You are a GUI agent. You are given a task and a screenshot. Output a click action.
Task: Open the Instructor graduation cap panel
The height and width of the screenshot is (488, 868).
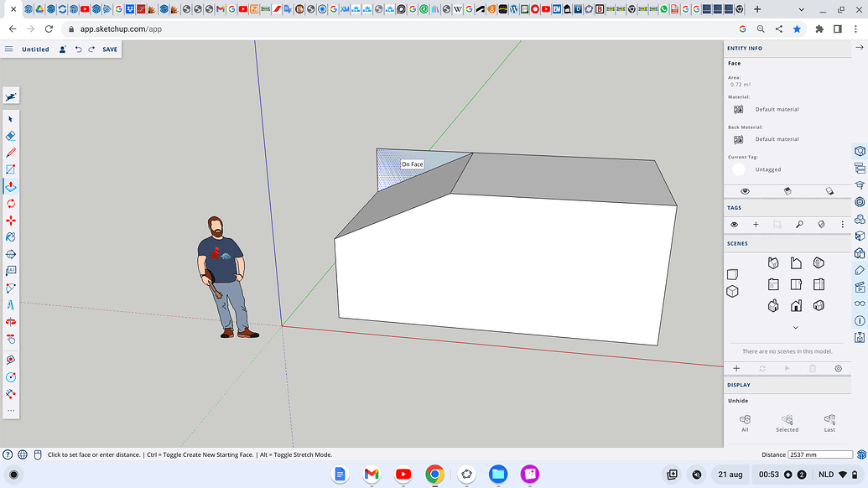tap(860, 185)
